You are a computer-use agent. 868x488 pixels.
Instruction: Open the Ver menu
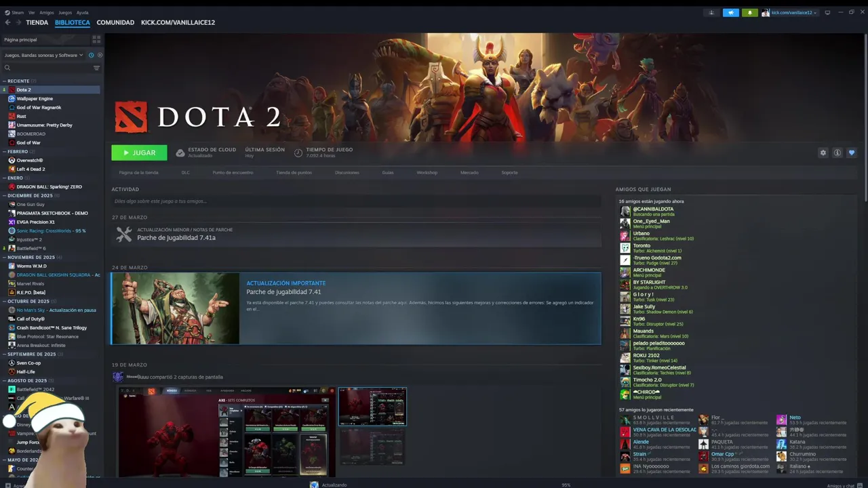[x=31, y=12]
